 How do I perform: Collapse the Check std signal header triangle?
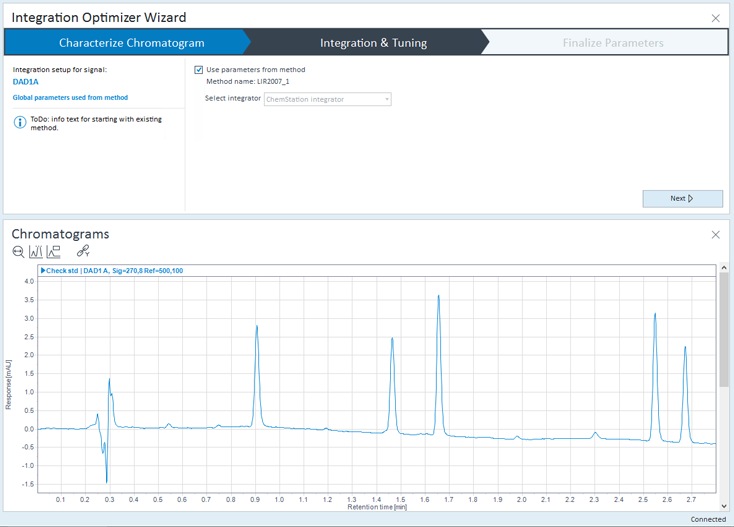pos(44,270)
